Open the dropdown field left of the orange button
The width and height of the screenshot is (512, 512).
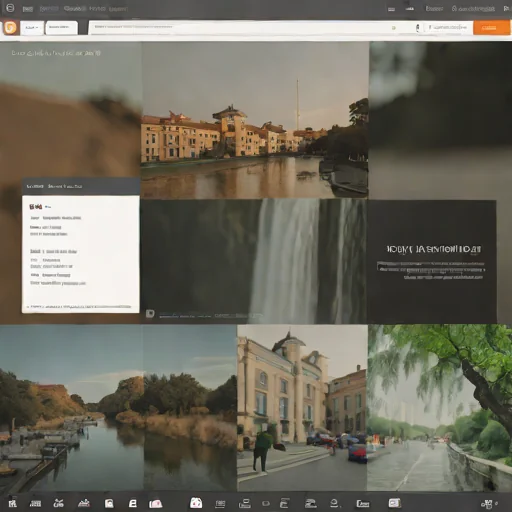tap(448, 28)
